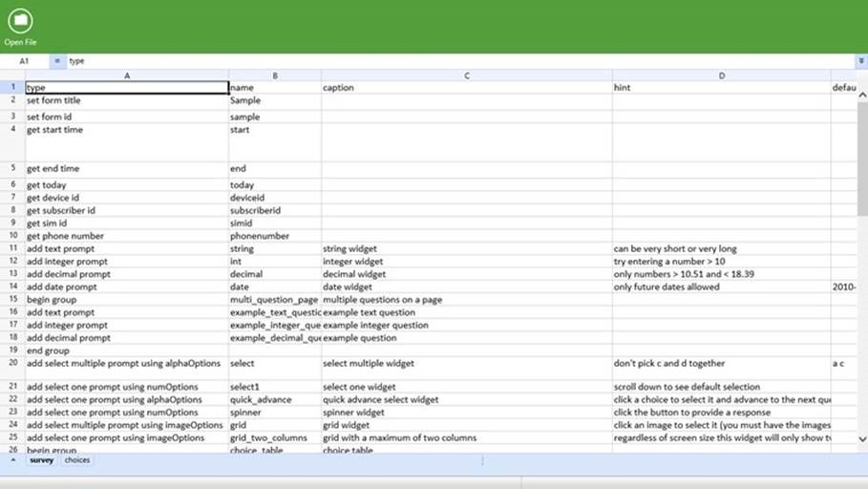Select column C header
The image size is (868, 489).
click(x=467, y=75)
